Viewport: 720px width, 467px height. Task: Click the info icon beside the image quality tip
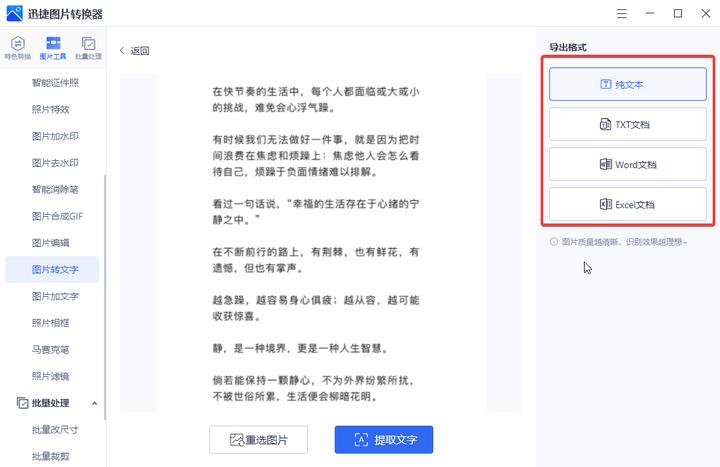[553, 242]
